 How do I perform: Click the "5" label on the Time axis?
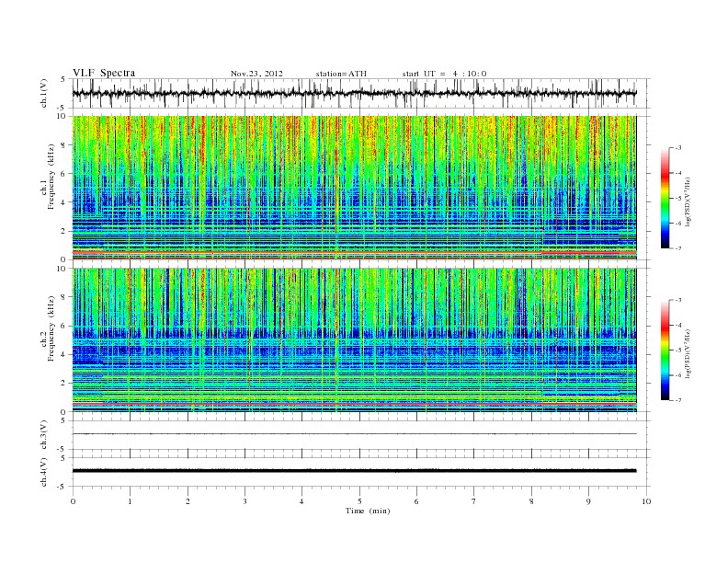[x=359, y=501]
